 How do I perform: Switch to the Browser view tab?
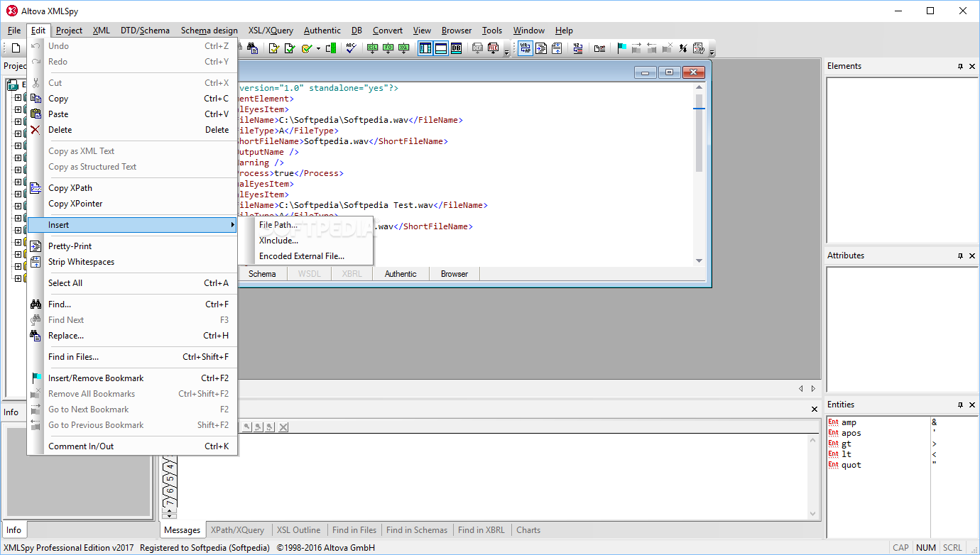[x=454, y=274]
